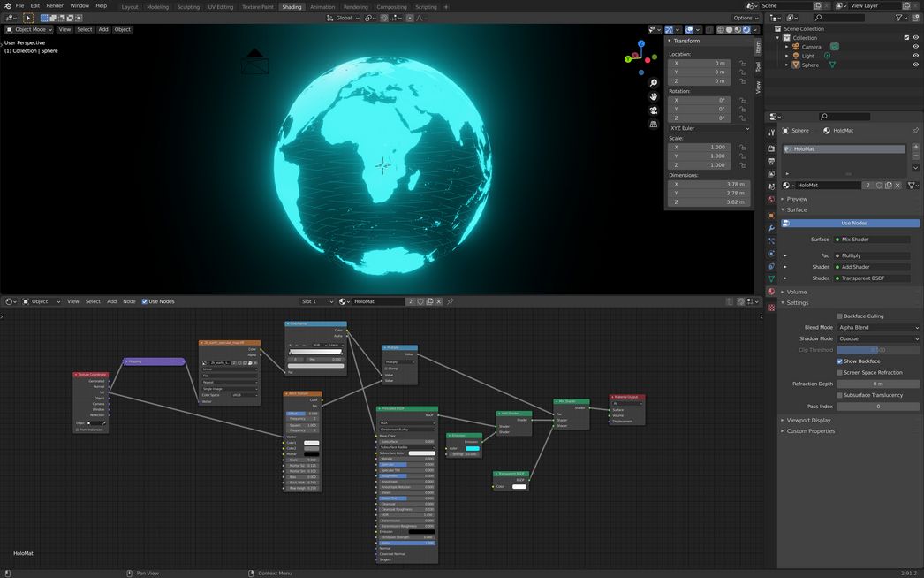Hide the Camera object in the outliner
924x578 pixels.
pyautogui.click(x=915, y=47)
